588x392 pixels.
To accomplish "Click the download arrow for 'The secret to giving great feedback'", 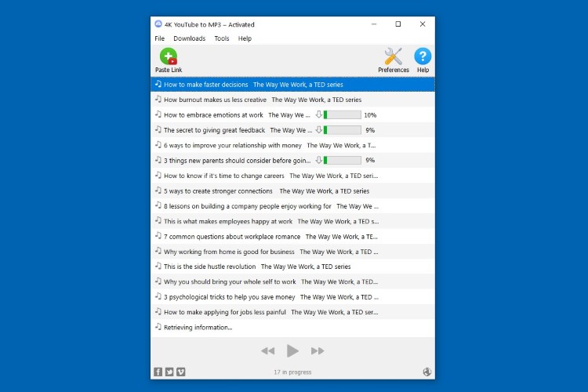I will tap(319, 130).
